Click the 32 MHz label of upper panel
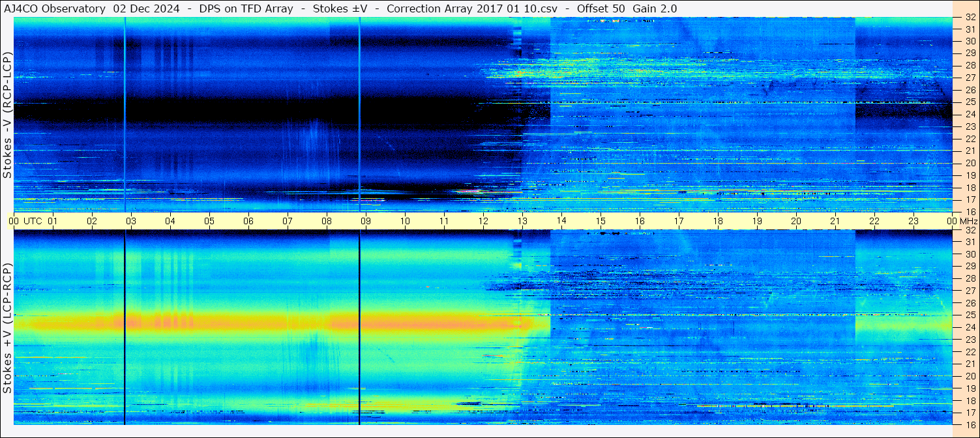980x438 pixels. [x=970, y=17]
